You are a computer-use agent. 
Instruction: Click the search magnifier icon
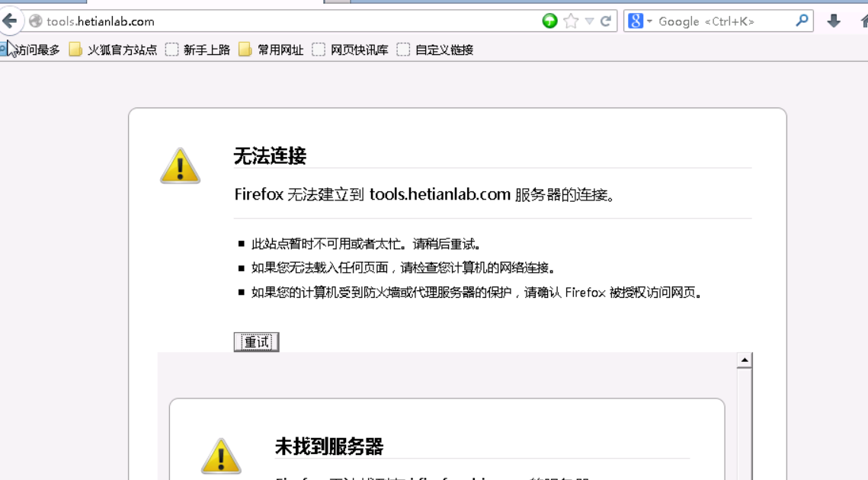point(802,21)
